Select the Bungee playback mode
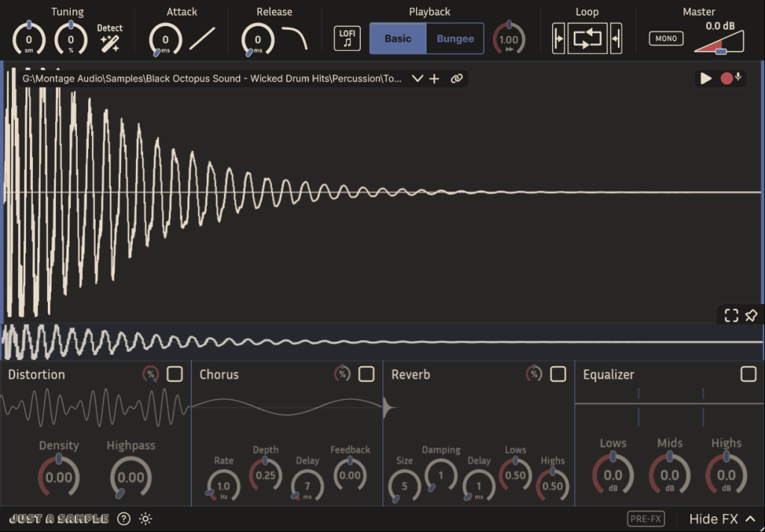This screenshot has height=532, width=765. click(455, 39)
